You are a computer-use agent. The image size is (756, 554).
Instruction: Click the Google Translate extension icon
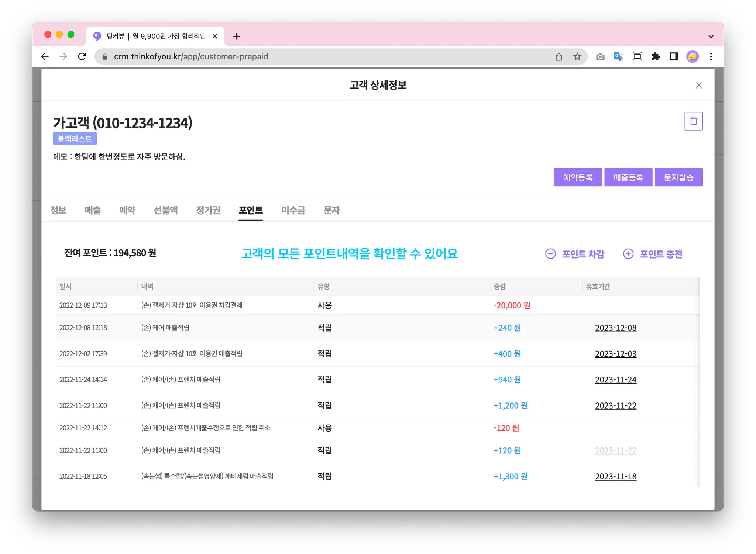618,56
